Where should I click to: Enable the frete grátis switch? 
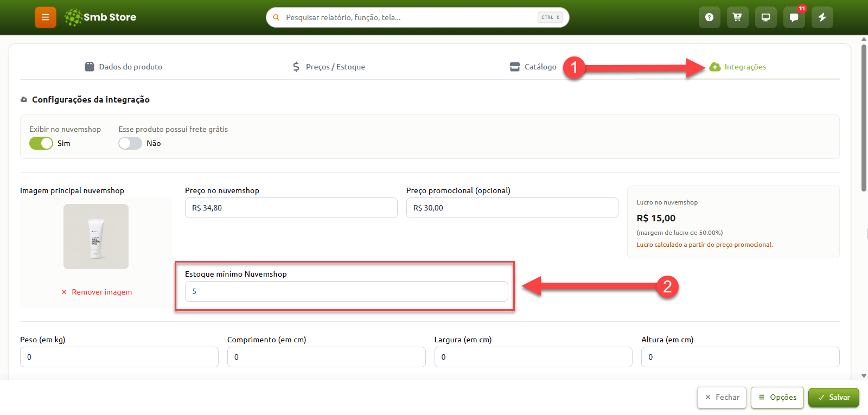pyautogui.click(x=130, y=143)
